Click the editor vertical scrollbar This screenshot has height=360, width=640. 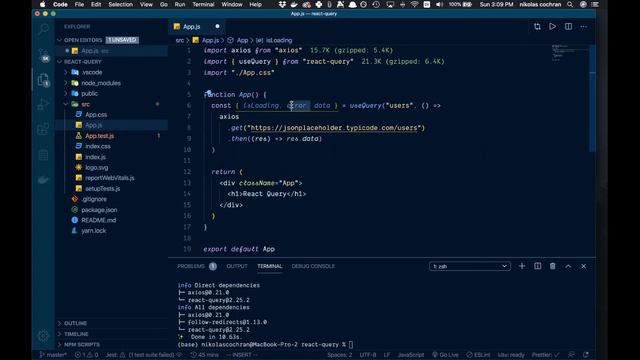point(593,98)
